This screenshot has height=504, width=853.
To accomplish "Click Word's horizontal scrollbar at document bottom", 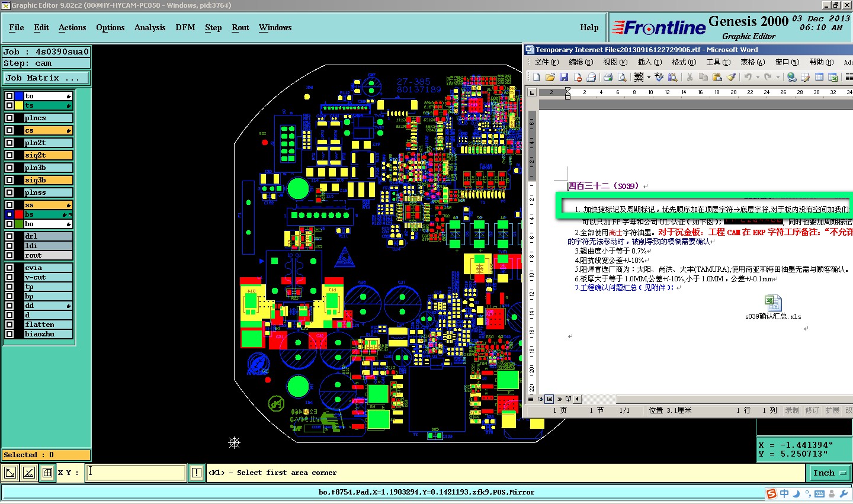I will point(717,399).
